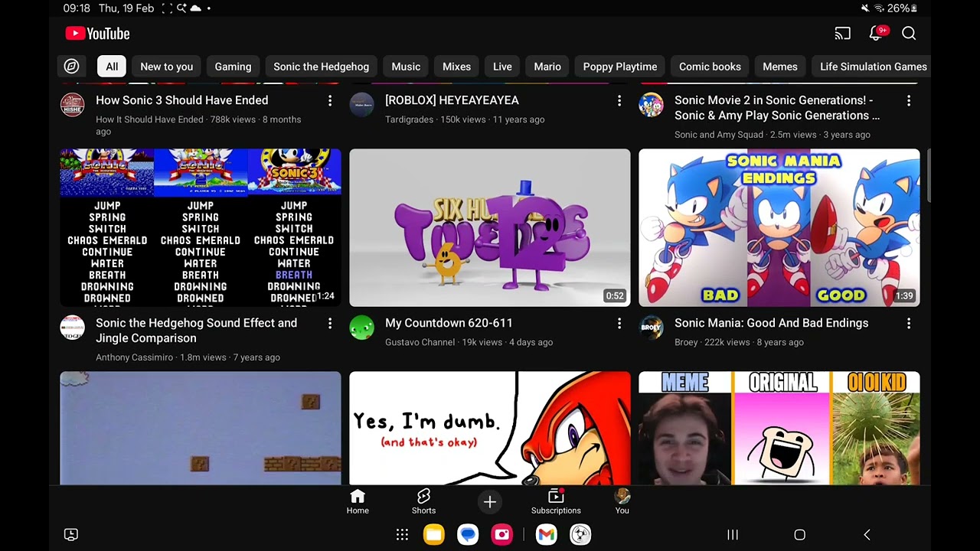The height and width of the screenshot is (551, 980).
Task: Select the Comic books chip
Action: pos(710,67)
